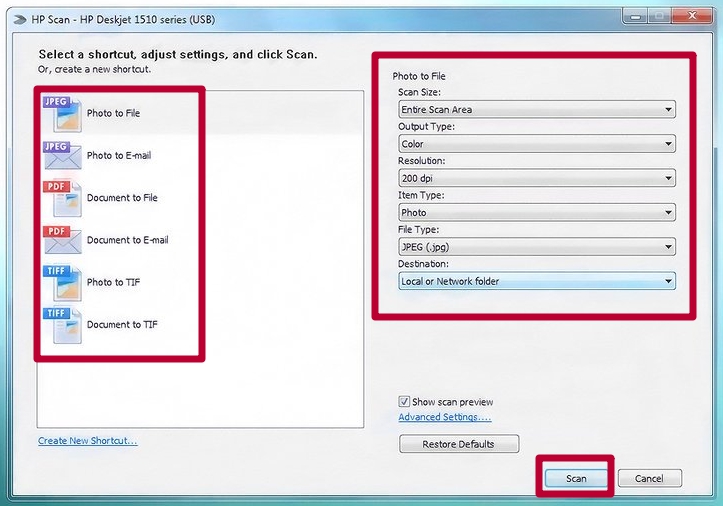Select the Photo to E-mail shortcut label
Image resolution: width=723 pixels, height=506 pixels.
[119, 155]
